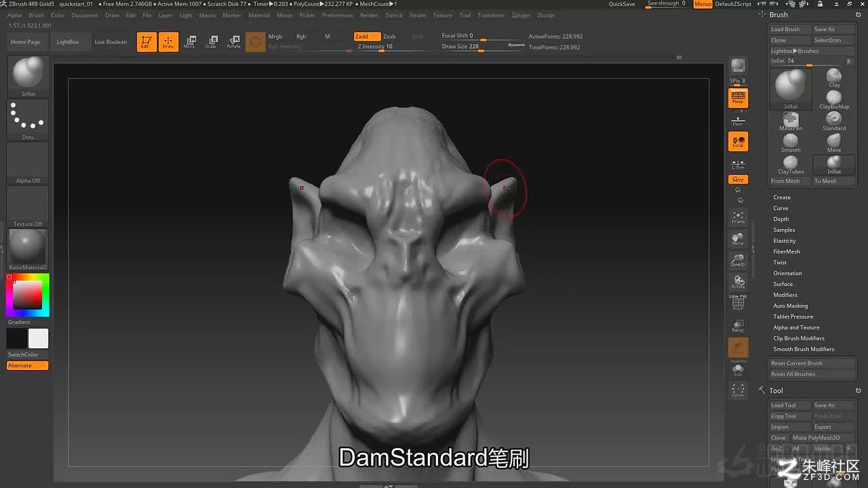Screen dimensions: 868x488
Task: Select the Clay brush
Action: (x=834, y=78)
